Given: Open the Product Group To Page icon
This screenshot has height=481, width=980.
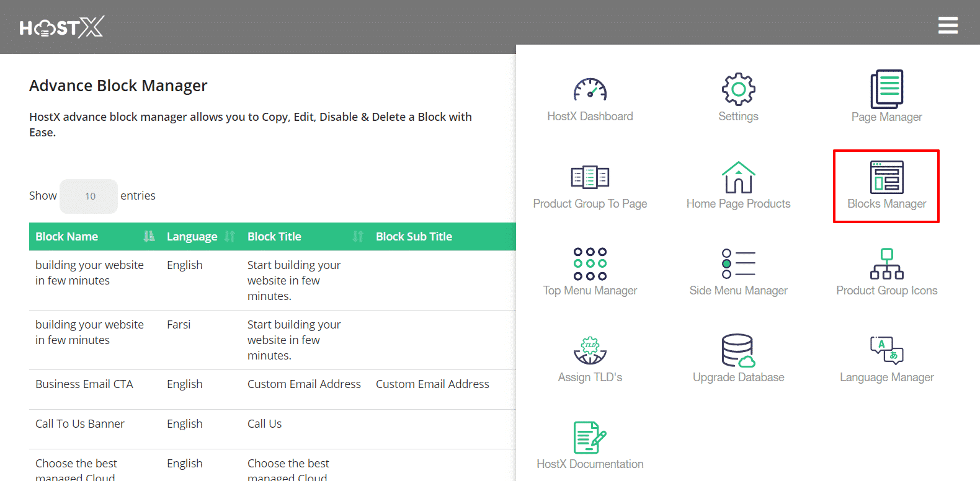Looking at the screenshot, I should 590,177.
